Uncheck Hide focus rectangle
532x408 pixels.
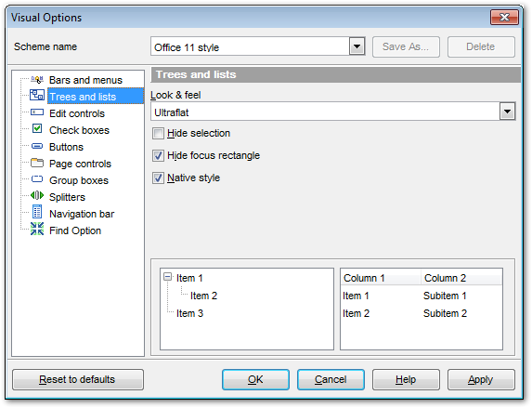[x=158, y=156]
